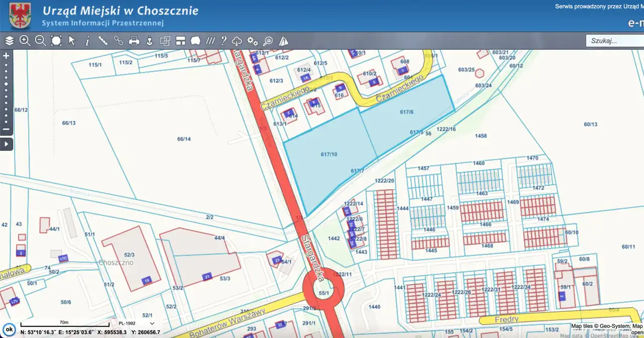This screenshot has height=338, width=644.
Task: Click the print map icon
Action: [134, 41]
